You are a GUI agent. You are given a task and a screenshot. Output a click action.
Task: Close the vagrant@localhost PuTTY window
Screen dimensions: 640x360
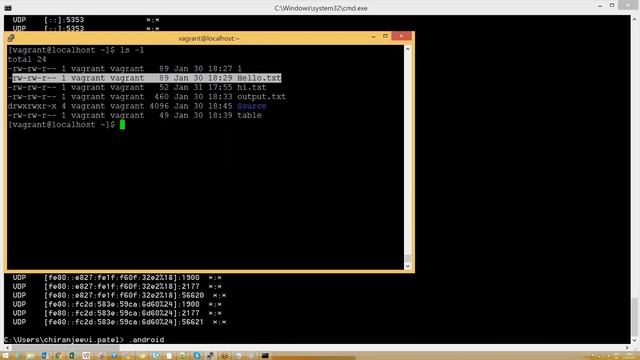tap(401, 36)
